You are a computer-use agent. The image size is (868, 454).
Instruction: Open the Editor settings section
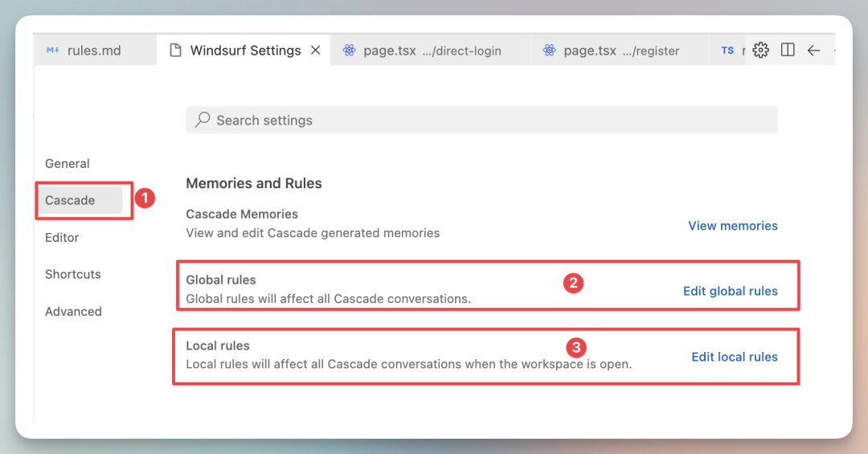(x=62, y=238)
